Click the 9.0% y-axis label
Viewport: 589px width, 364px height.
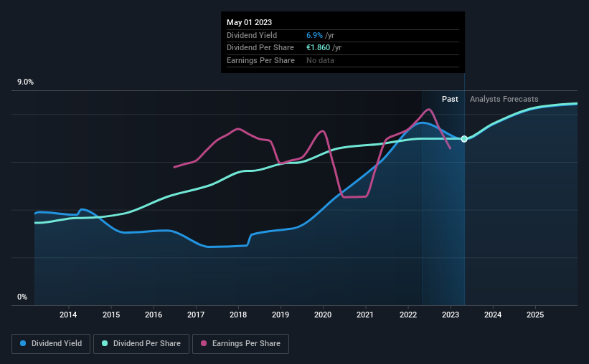[x=26, y=82]
